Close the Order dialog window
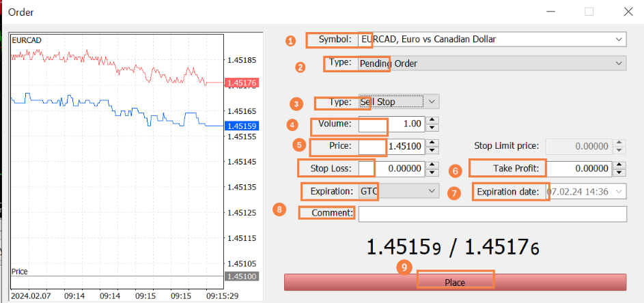This screenshot has height=303, width=644. tap(628, 12)
